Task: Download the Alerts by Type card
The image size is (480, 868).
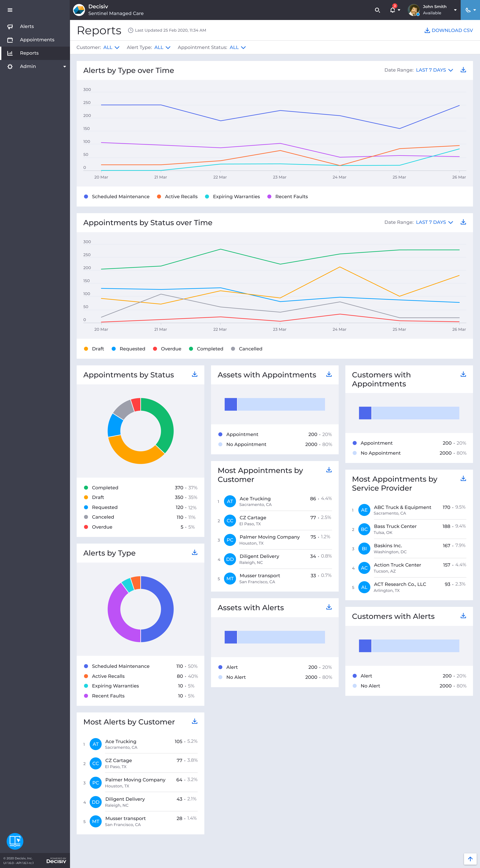Action: click(195, 552)
